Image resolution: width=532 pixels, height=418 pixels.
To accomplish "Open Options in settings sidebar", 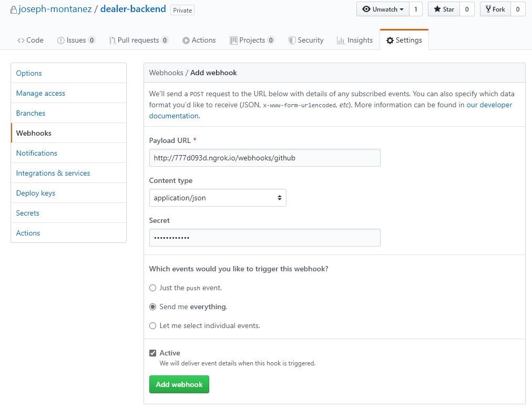I will point(68,73).
